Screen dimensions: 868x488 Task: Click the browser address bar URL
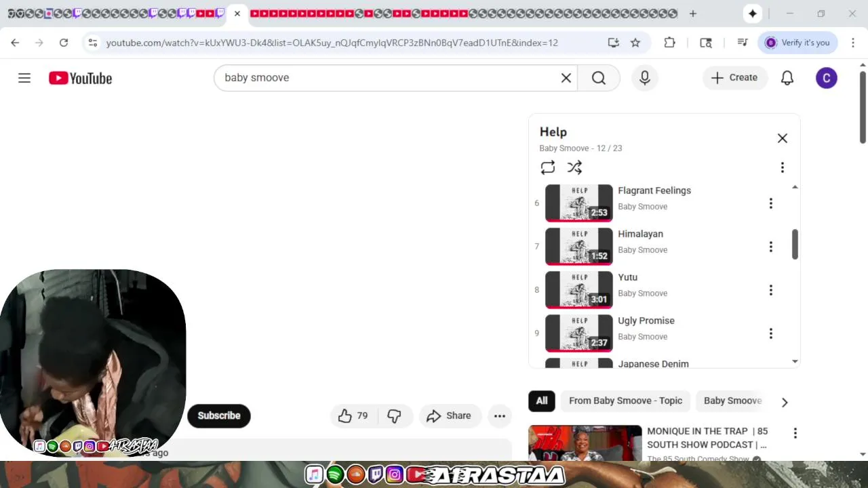332,43
